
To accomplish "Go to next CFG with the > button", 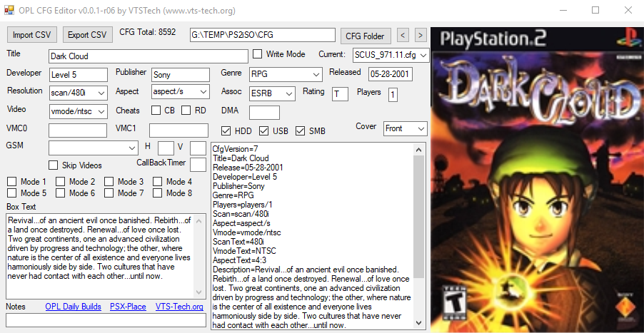I will [x=420, y=36].
